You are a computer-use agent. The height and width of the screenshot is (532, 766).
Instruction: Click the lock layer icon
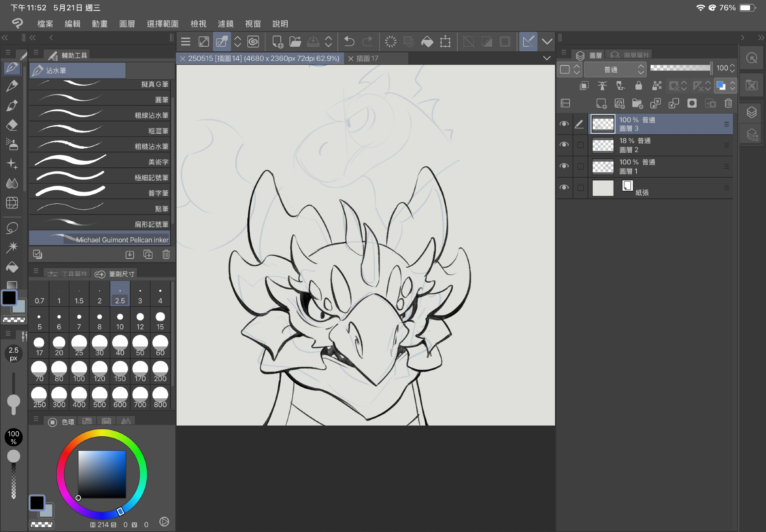[638, 85]
